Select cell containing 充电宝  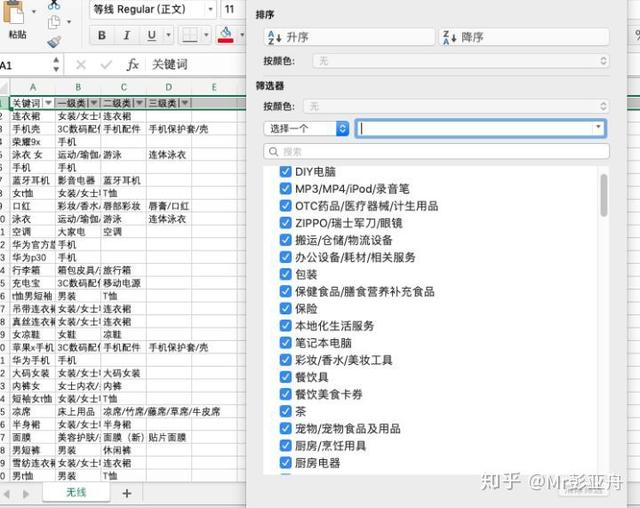pos(33,283)
